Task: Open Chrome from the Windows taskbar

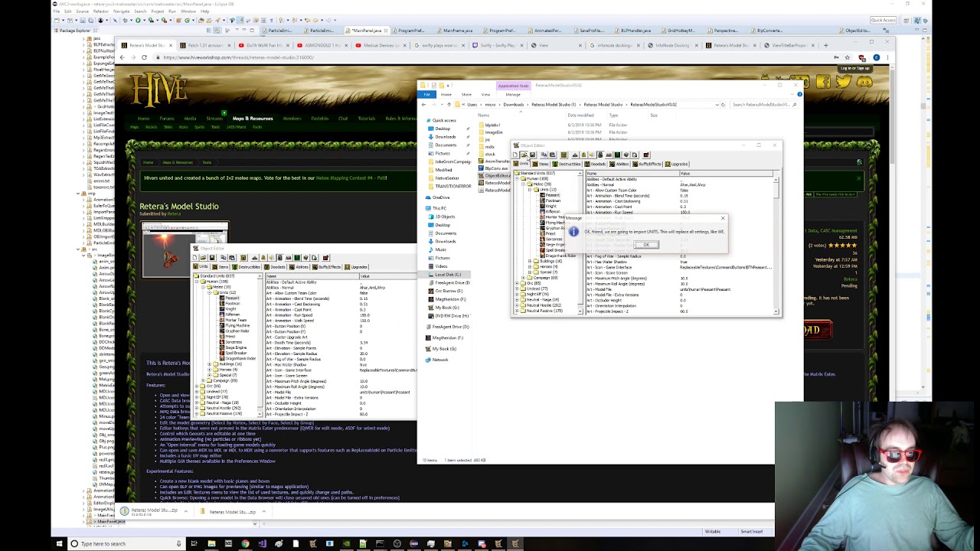Action: (245, 544)
